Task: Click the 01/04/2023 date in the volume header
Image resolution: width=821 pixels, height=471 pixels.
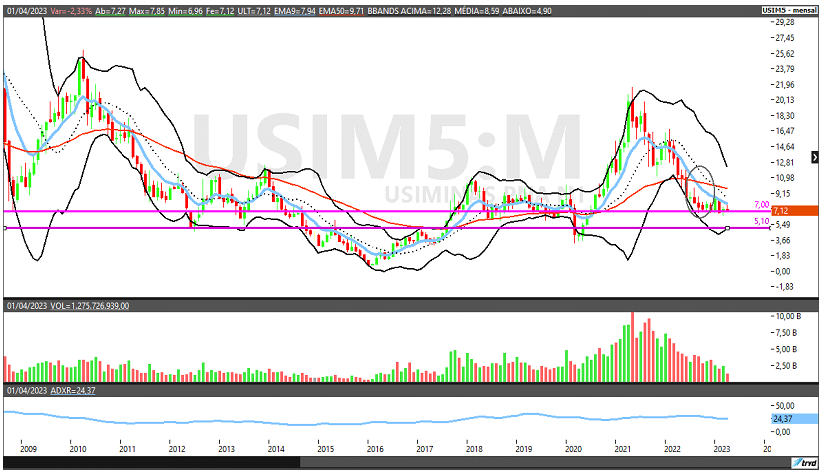Action: pyautogui.click(x=27, y=306)
